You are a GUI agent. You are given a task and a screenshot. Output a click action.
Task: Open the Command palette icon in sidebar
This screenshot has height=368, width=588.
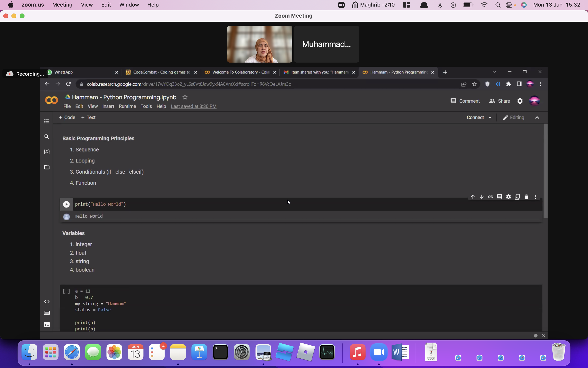click(x=47, y=313)
